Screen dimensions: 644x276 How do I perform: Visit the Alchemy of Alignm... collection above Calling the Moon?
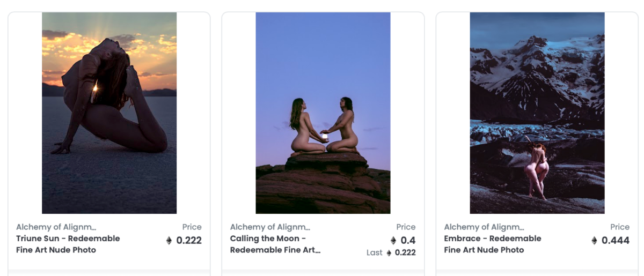270,227
